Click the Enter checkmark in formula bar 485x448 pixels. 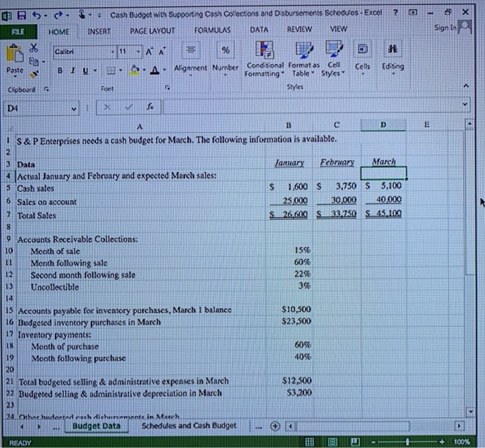(x=128, y=107)
